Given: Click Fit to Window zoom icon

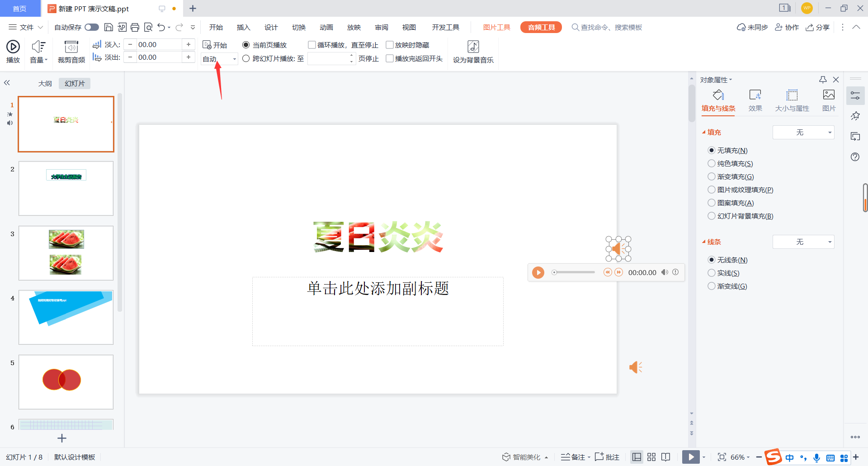Looking at the screenshot, I should pyautogui.click(x=722, y=457).
